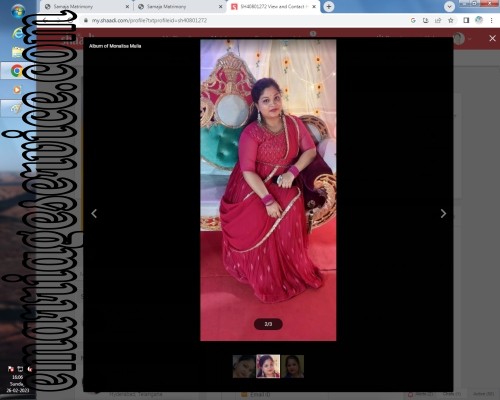The width and height of the screenshot is (500, 400).
Task: Restore down the Chrome window
Action: [474, 3]
